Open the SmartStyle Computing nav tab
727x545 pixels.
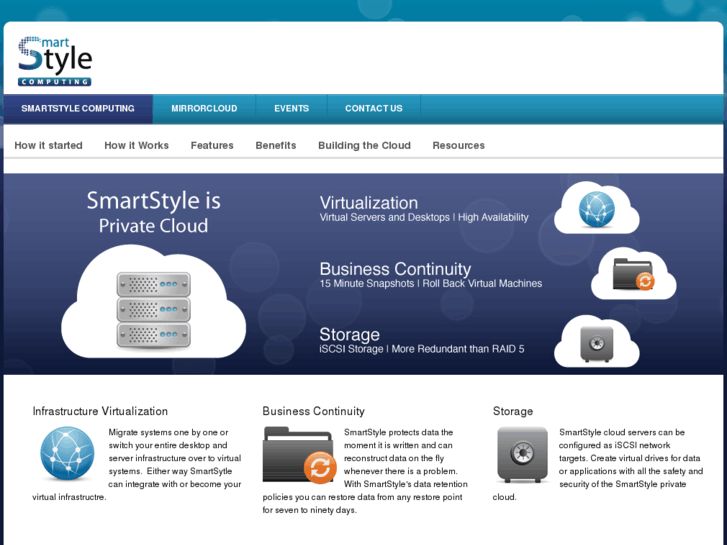click(x=78, y=109)
